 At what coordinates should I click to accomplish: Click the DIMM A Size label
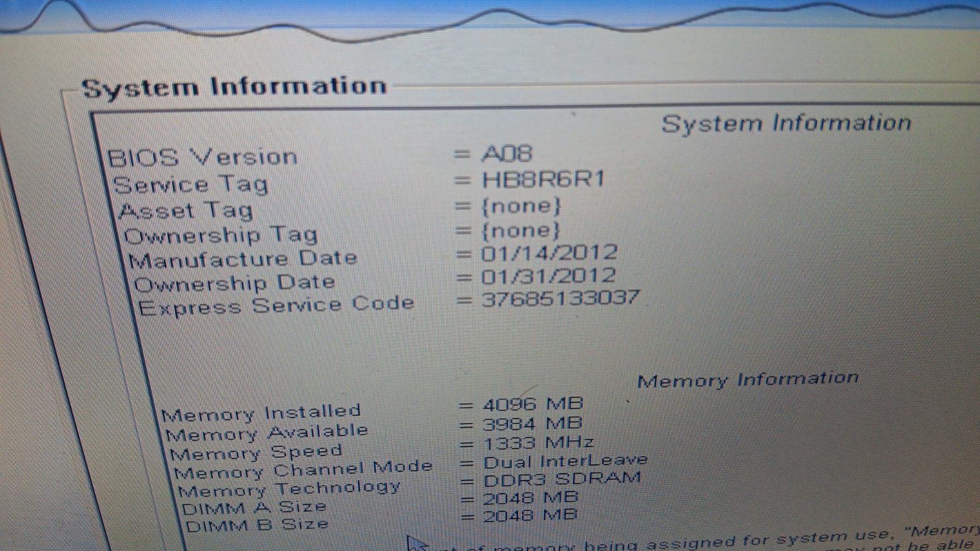tap(254, 508)
